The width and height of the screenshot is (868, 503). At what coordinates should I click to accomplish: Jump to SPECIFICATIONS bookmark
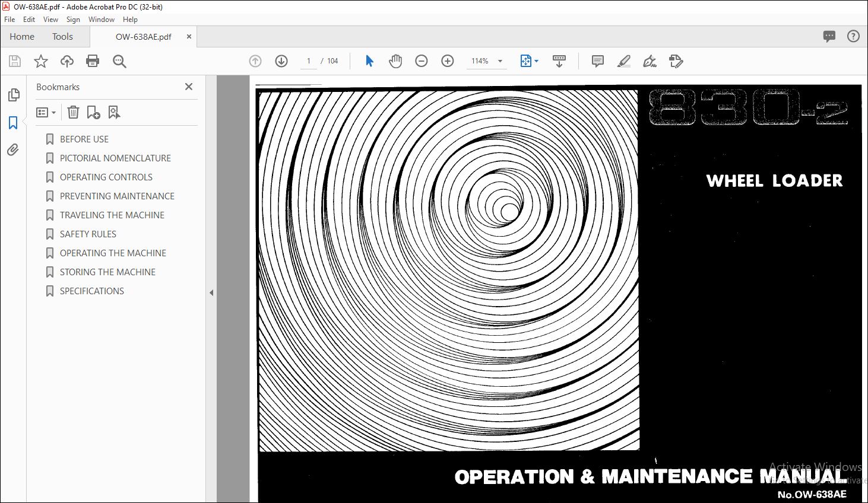coord(92,291)
